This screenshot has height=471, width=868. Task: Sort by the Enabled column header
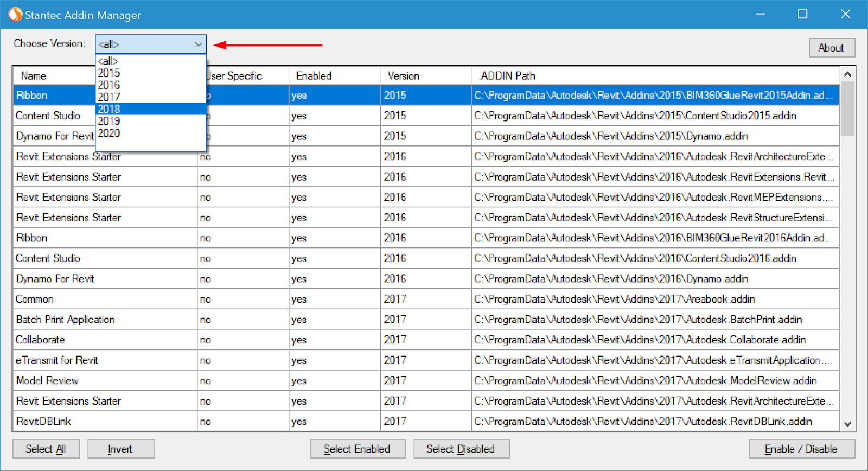point(335,76)
